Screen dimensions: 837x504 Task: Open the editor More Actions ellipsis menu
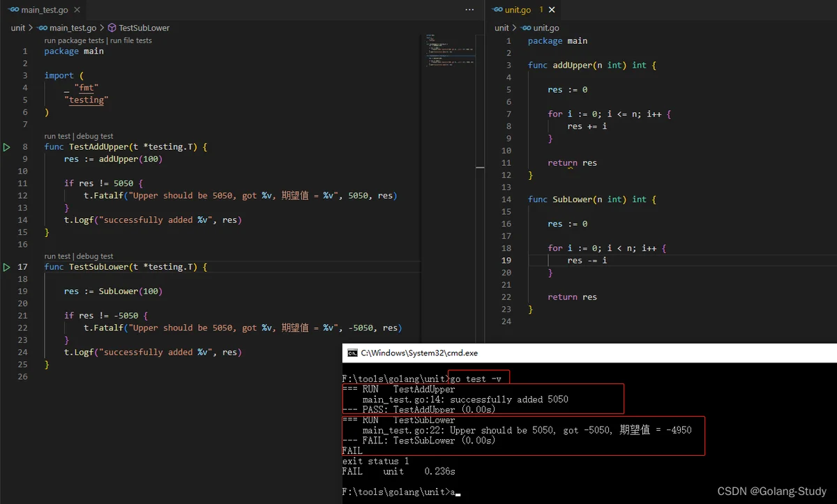469,10
